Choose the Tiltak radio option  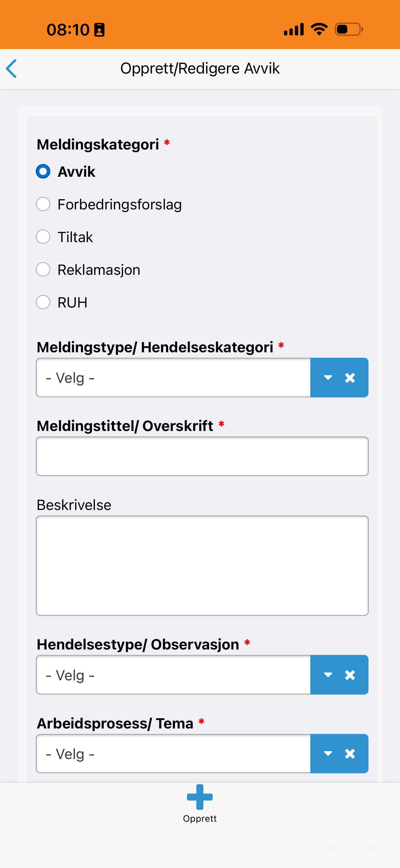click(43, 237)
